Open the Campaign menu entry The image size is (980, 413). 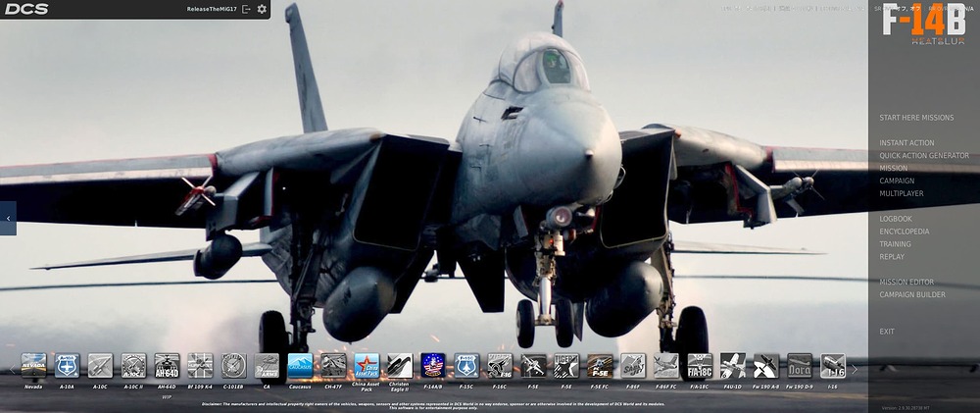(897, 181)
